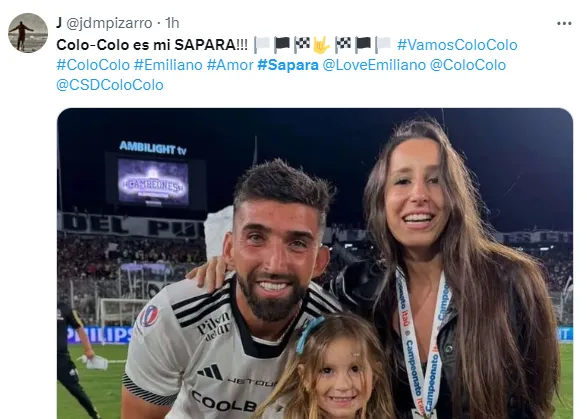Open the attached stadium photo
The height and width of the screenshot is (419, 587).
tap(315, 263)
